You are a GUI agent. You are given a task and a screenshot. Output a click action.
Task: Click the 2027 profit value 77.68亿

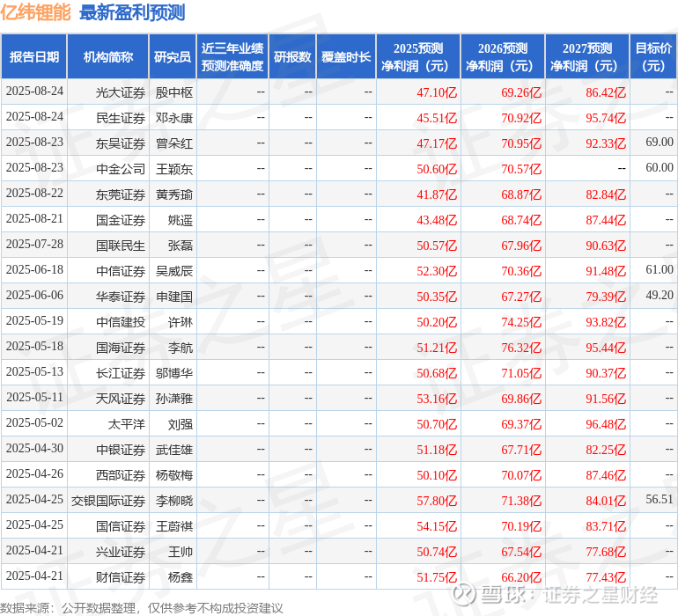point(606,552)
